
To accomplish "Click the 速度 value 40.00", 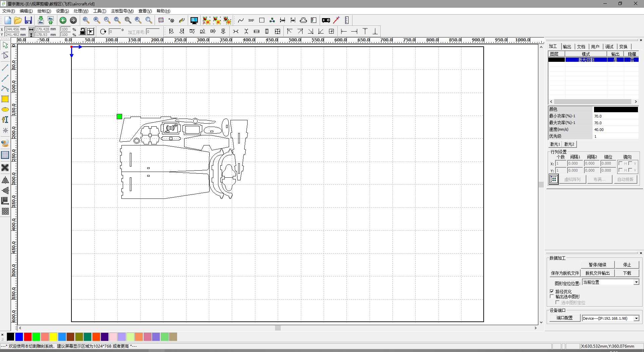I will click(x=615, y=130).
